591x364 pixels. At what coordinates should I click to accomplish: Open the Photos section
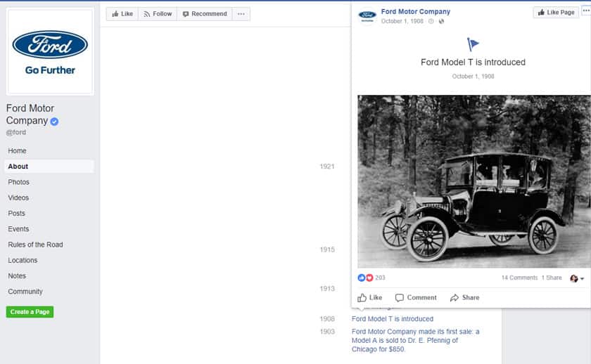(x=18, y=182)
